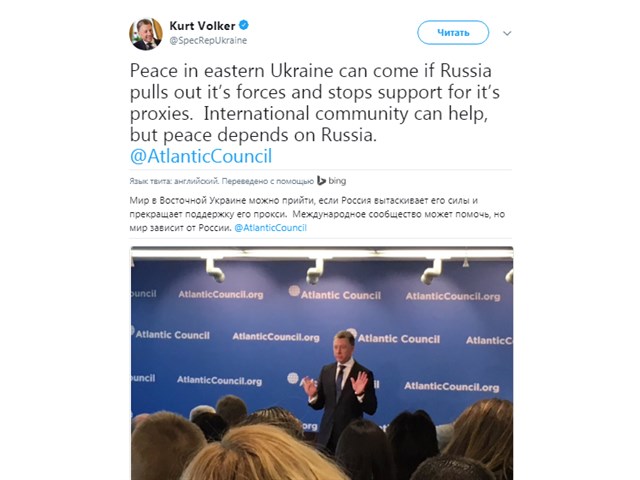Open the @SpecRepUkraine handle
Screen dimensions: 640x480
(x=208, y=40)
